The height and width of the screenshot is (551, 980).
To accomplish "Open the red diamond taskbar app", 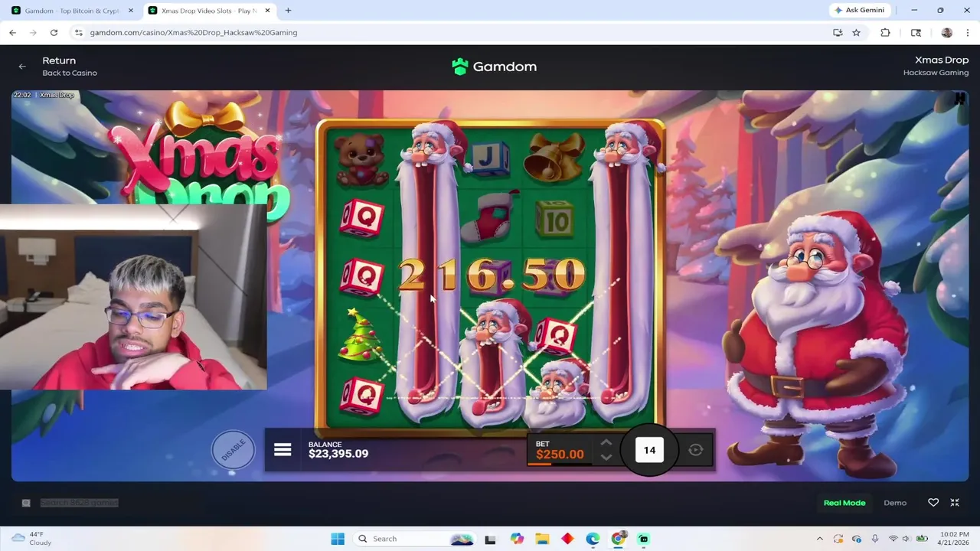I will 567,539.
